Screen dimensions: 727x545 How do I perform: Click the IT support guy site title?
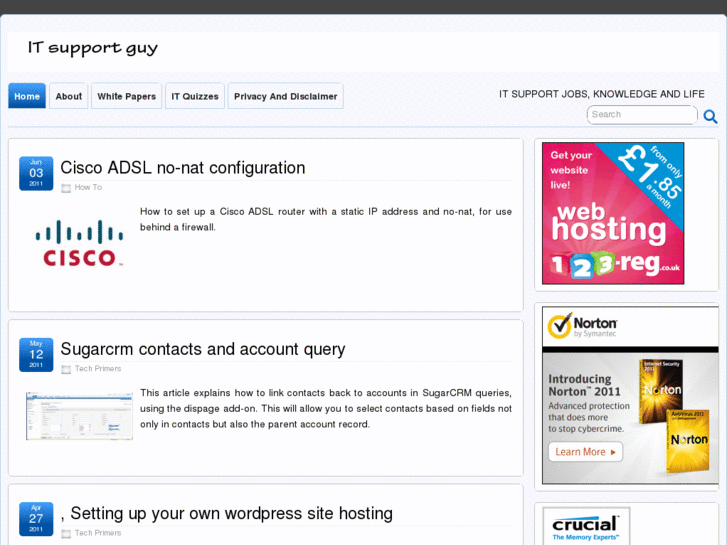(93, 48)
